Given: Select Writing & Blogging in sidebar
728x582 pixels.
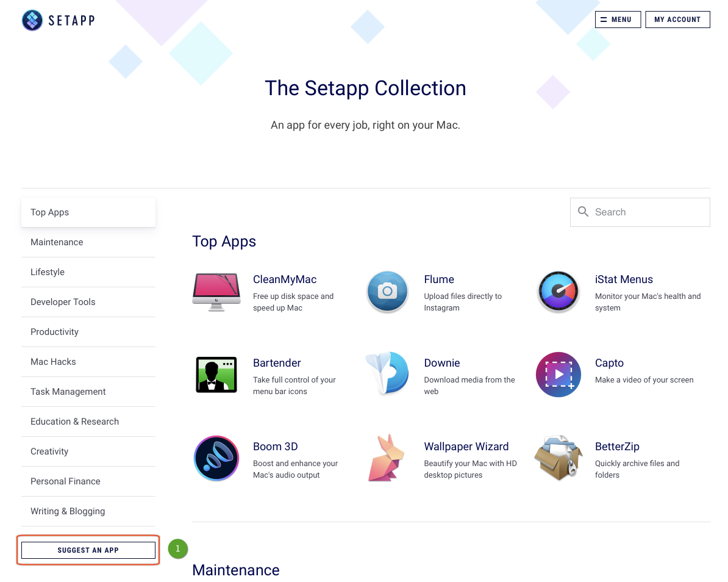Looking at the screenshot, I should 68,511.
